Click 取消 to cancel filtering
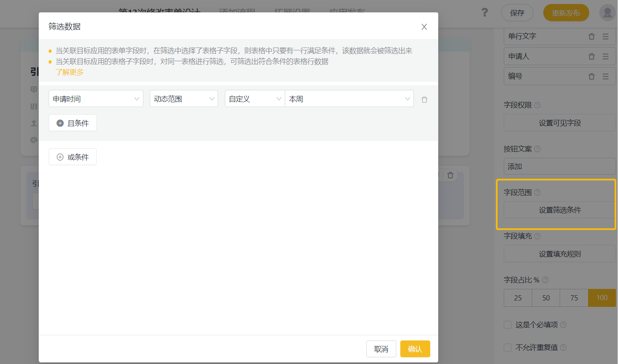Screen dimensions: 618x364 (x=381, y=349)
